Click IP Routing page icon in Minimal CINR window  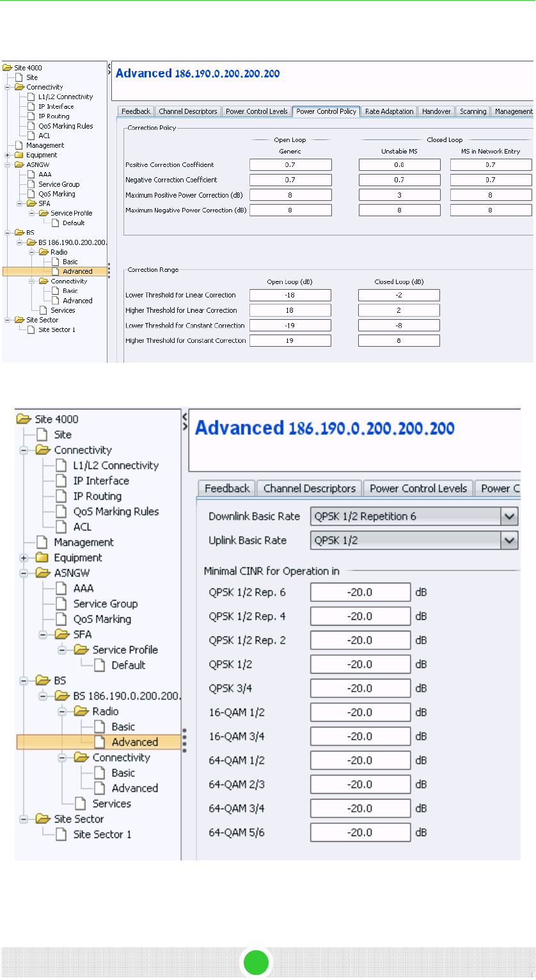tap(61, 496)
